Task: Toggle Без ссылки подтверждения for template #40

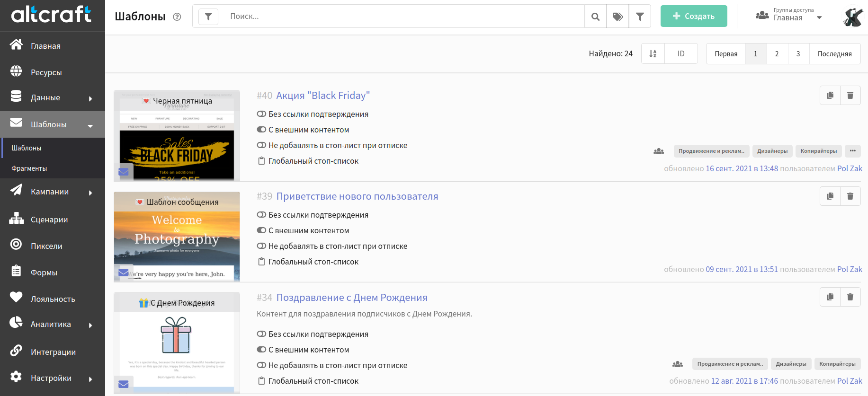Action: click(261, 114)
